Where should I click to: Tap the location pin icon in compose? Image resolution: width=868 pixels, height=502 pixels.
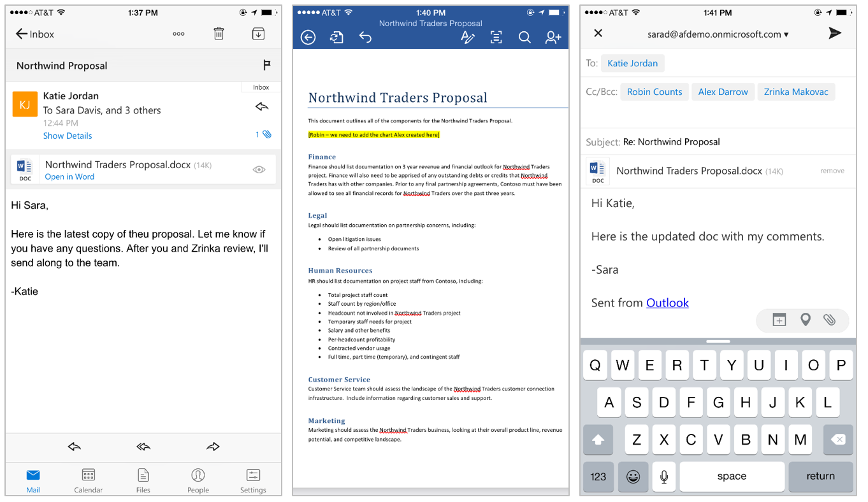click(x=806, y=320)
